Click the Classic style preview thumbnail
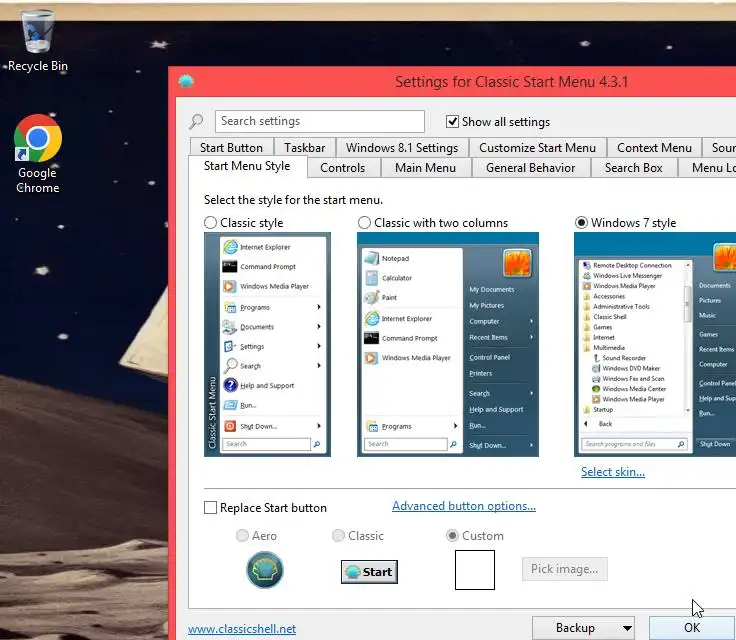Viewport: 736px width, 640px height. [267, 344]
